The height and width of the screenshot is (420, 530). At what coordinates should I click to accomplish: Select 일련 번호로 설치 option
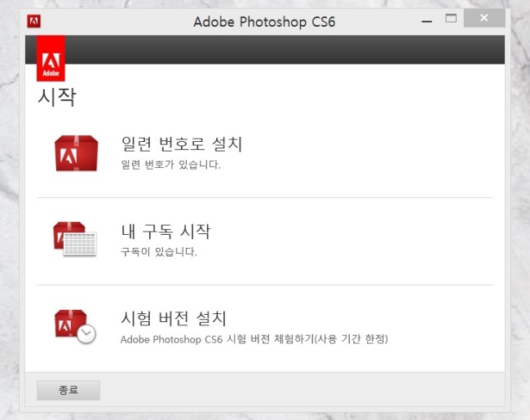point(182,144)
